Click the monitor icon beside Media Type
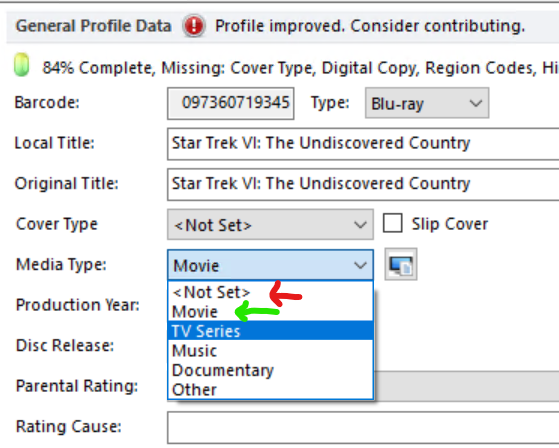Screen dimensions: 559x448 coord(401,264)
